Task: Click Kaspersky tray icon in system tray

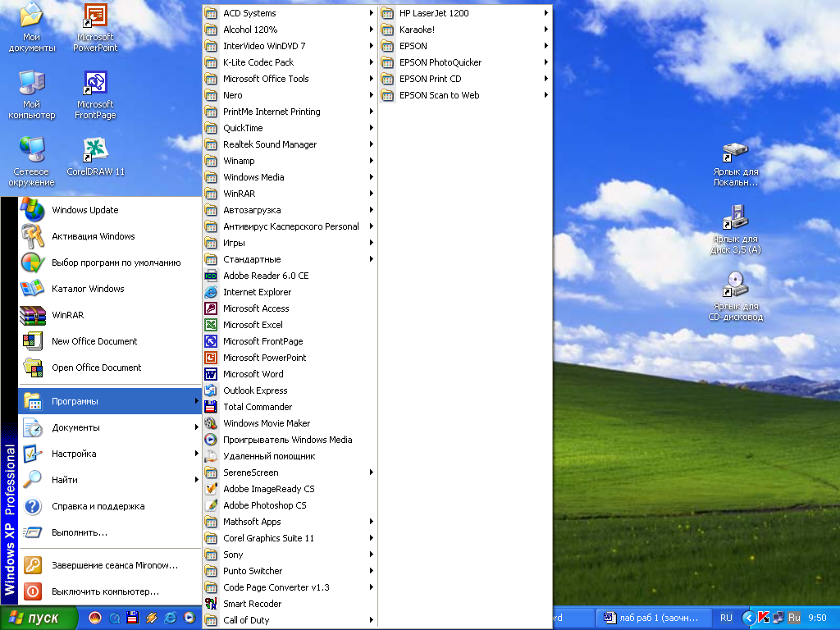Action: pos(765,618)
